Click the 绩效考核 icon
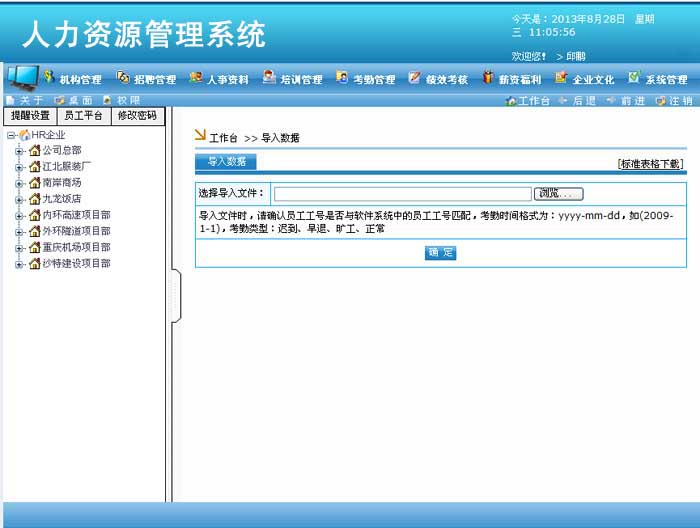 [x=415, y=78]
